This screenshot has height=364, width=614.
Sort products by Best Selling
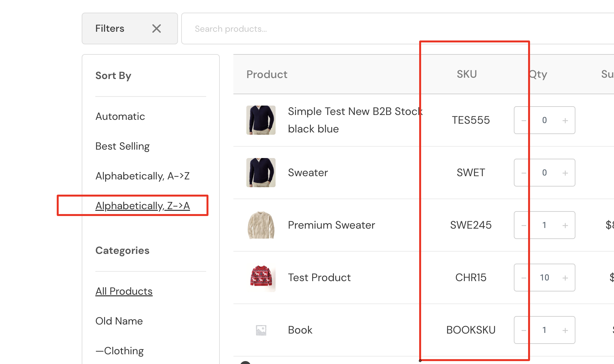123,146
